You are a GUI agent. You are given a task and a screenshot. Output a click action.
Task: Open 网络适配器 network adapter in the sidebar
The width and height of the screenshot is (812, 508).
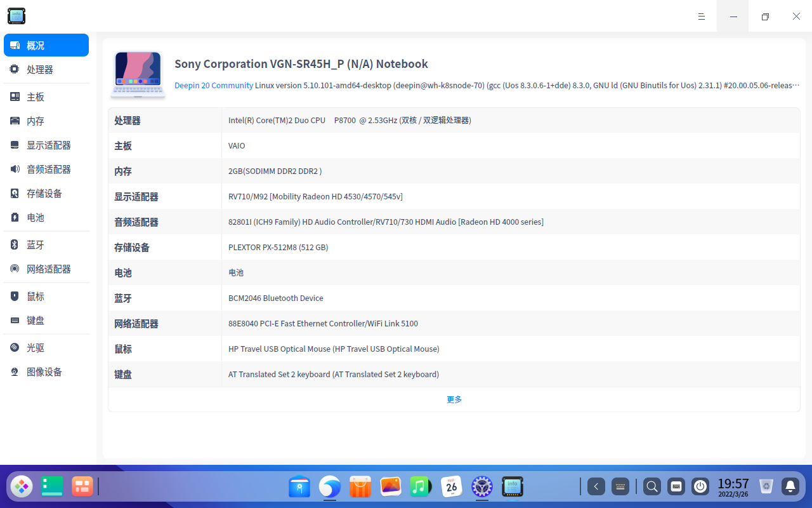[x=46, y=269]
